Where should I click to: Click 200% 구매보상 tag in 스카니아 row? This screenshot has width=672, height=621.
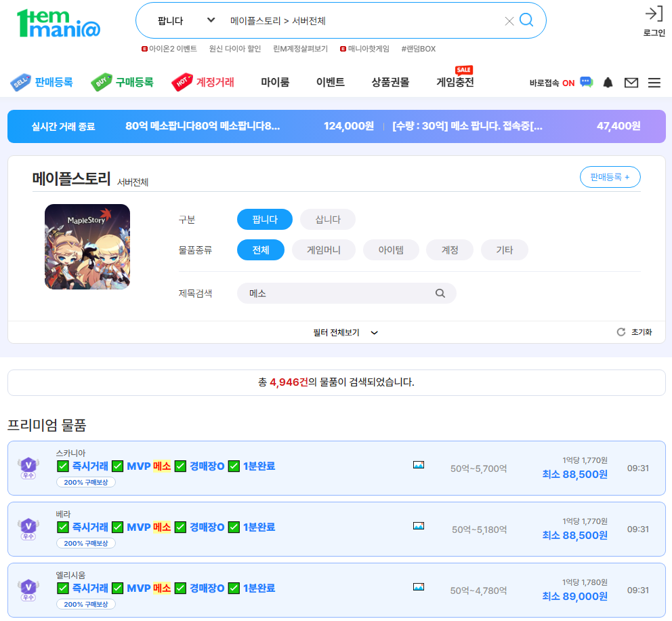click(x=86, y=482)
